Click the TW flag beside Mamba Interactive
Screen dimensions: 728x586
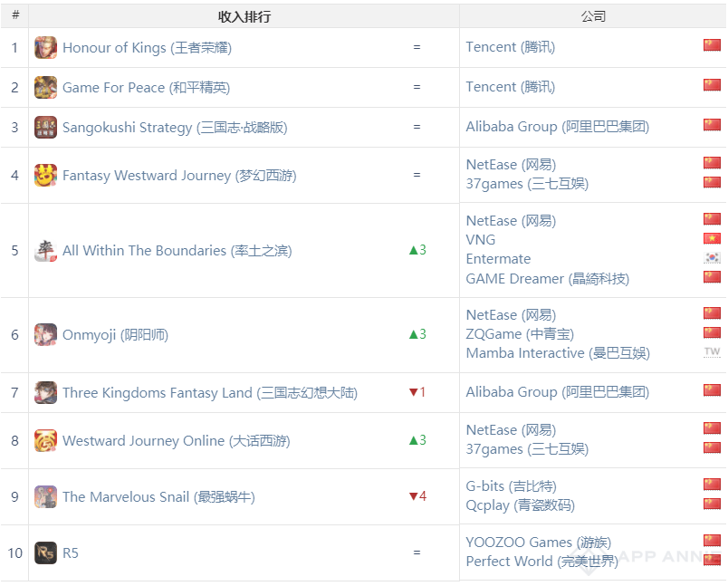pyautogui.click(x=712, y=352)
